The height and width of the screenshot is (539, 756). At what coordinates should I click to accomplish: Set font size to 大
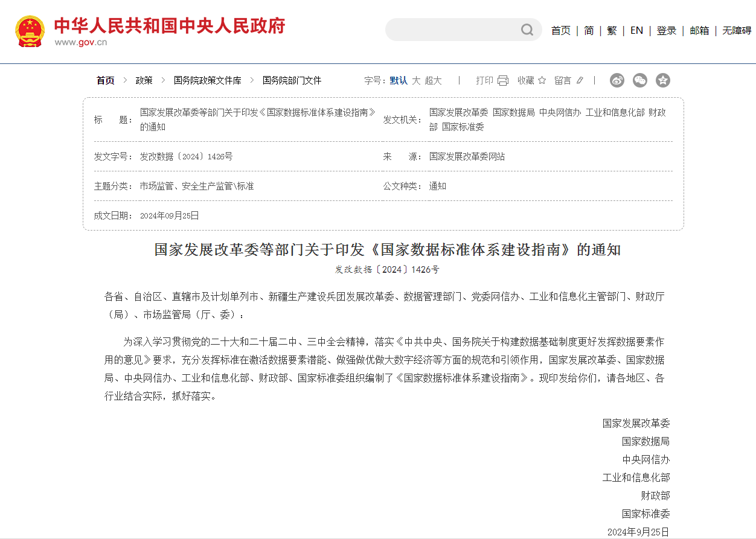416,80
